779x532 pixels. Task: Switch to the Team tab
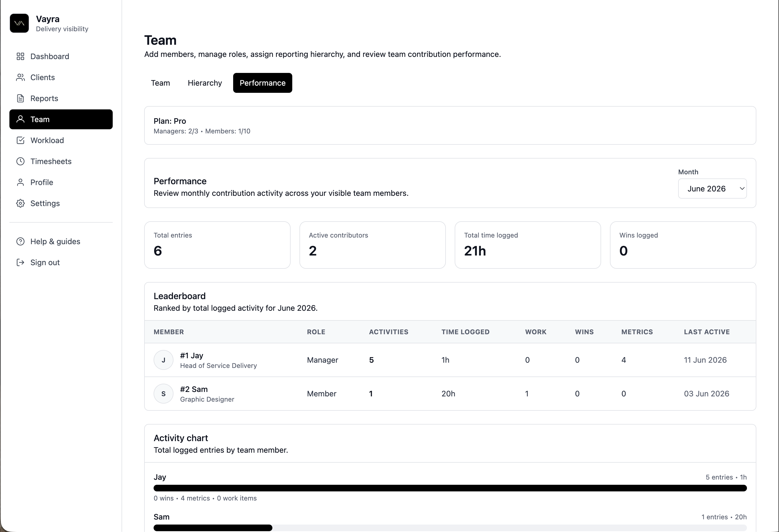click(160, 83)
